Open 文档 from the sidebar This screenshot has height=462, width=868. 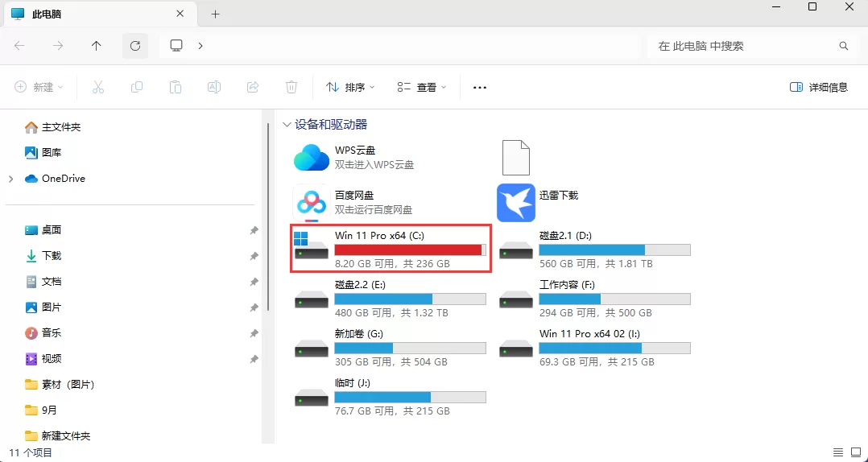click(43, 282)
